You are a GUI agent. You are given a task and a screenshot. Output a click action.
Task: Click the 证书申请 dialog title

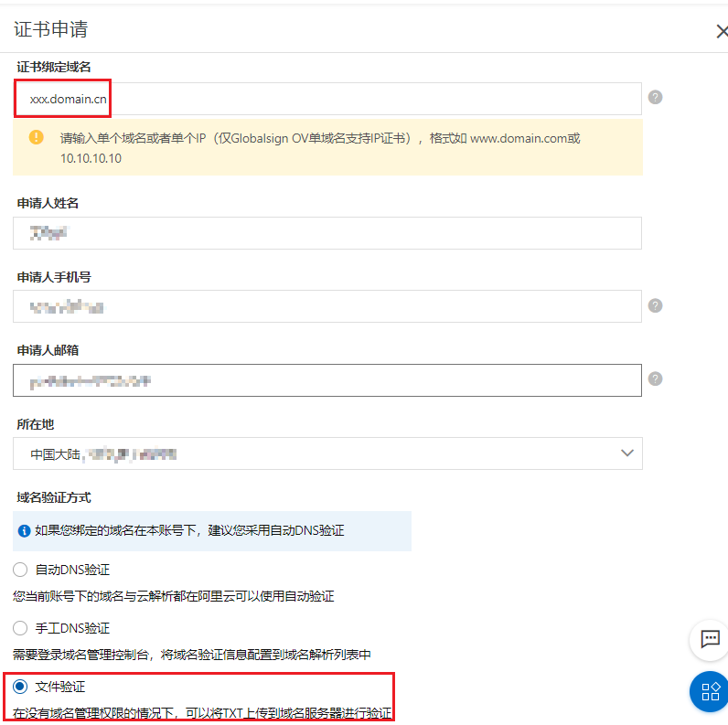[x=51, y=29]
